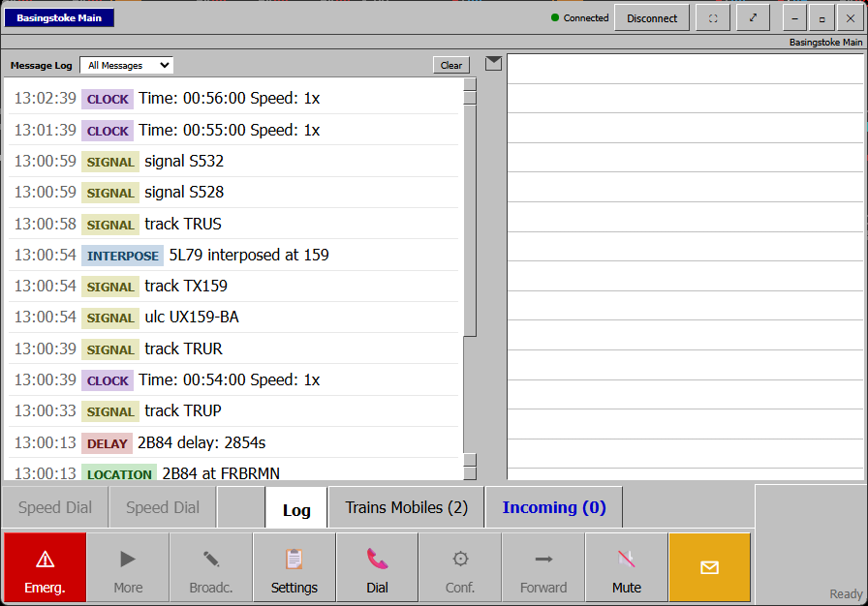
Task: Click the 2B84 delay: 2854s entry
Action: 233,443
